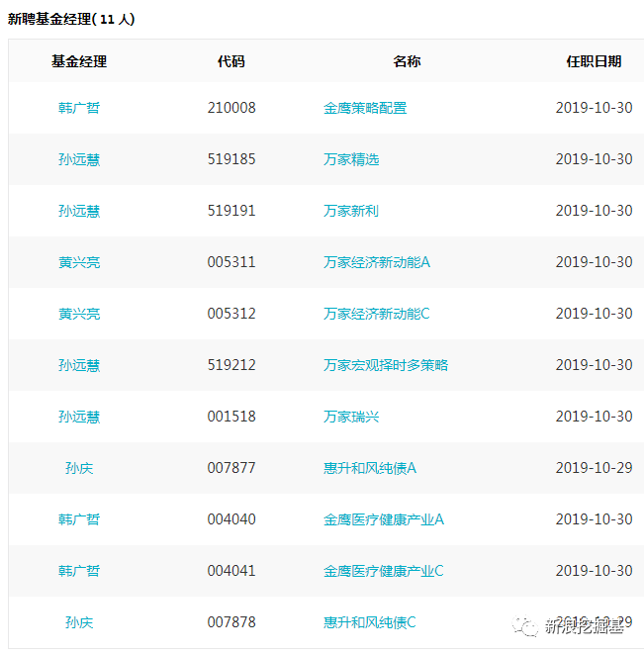Open manager 孙远慧 in the 001518 row
The image size is (644, 655).
pos(79,417)
